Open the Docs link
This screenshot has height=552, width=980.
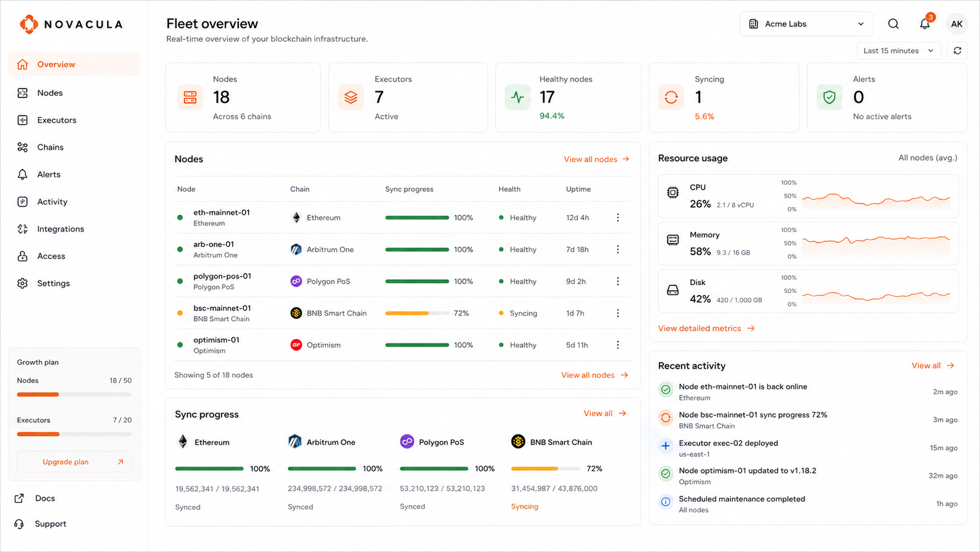[35, 499]
